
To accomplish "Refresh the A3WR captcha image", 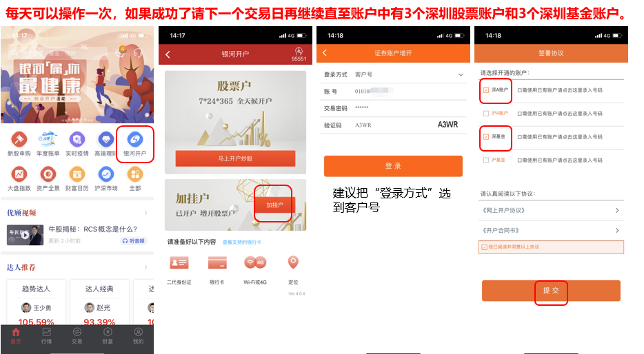I will [447, 125].
